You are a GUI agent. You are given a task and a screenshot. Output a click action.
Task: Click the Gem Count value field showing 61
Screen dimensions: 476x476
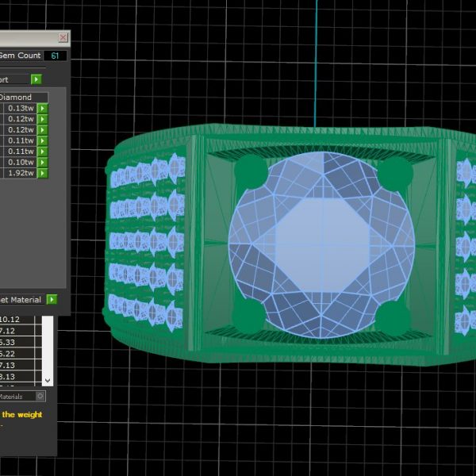(x=55, y=56)
